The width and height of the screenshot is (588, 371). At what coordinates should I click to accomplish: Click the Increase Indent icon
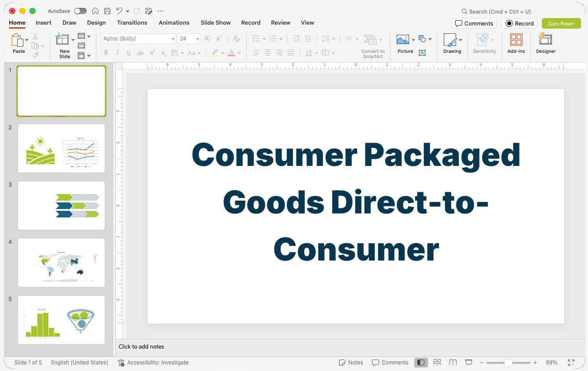[x=308, y=39]
